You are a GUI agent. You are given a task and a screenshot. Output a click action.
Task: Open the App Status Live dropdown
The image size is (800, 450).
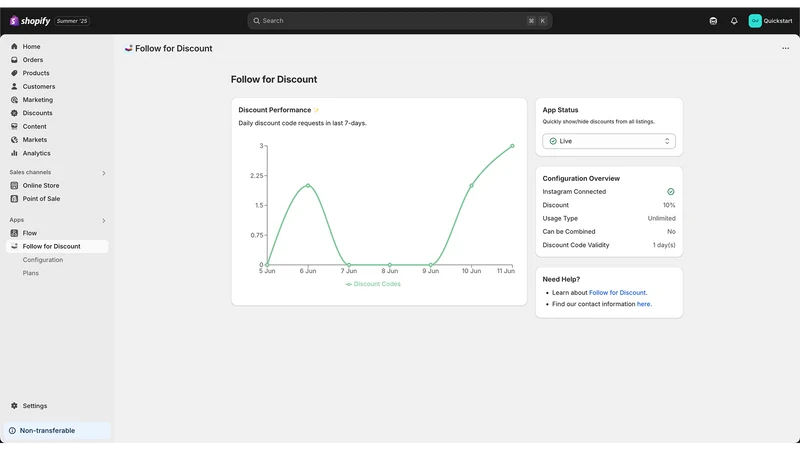point(609,141)
